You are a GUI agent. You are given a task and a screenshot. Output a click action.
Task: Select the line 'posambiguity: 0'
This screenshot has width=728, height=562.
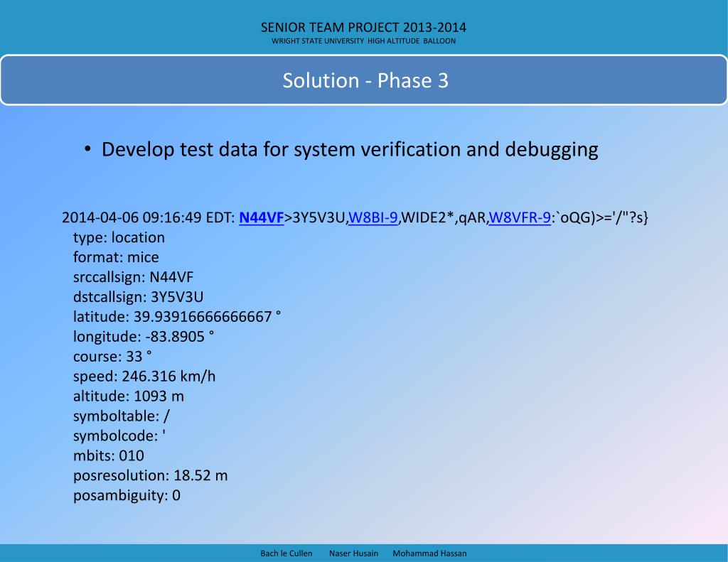pyautogui.click(x=127, y=496)
